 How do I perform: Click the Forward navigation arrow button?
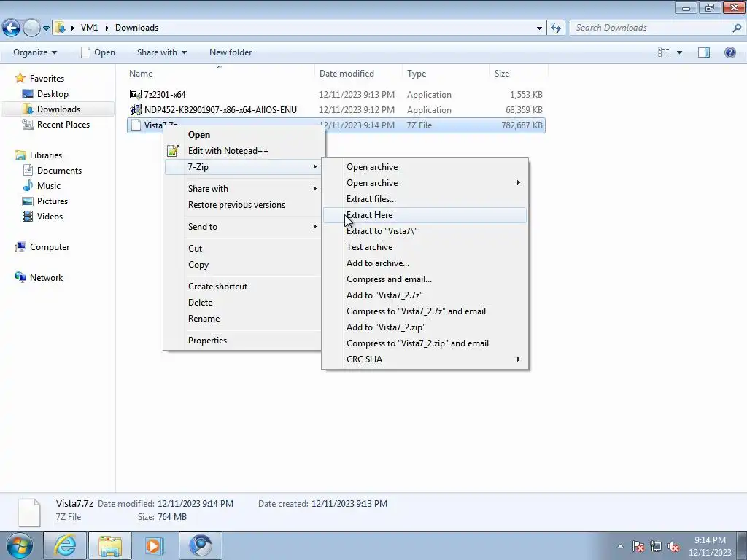click(31, 28)
